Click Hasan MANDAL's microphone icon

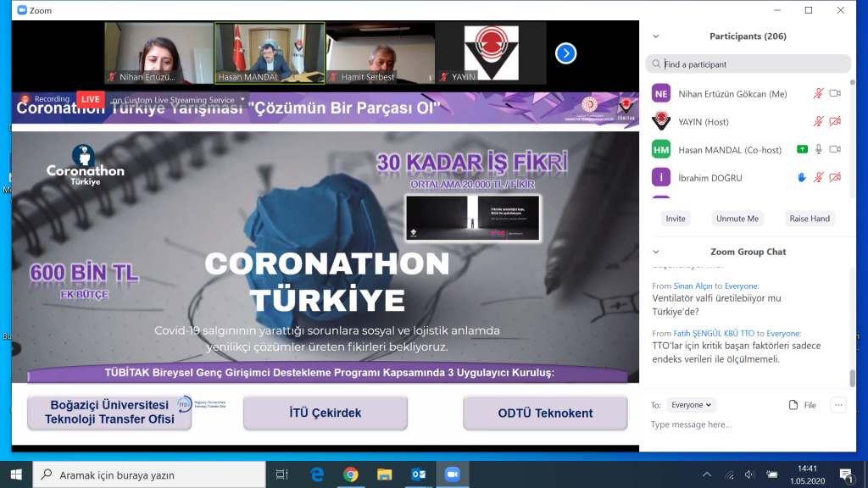click(818, 150)
